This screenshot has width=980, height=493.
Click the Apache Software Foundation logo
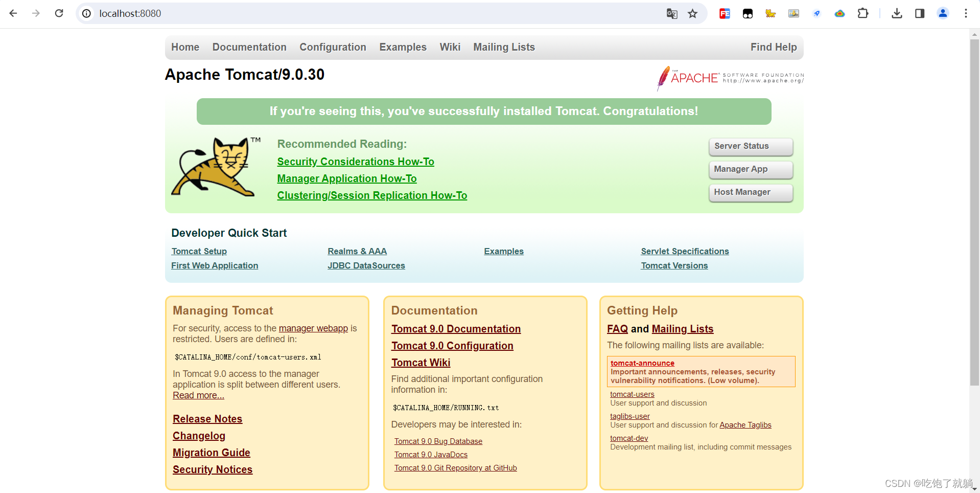click(x=730, y=78)
